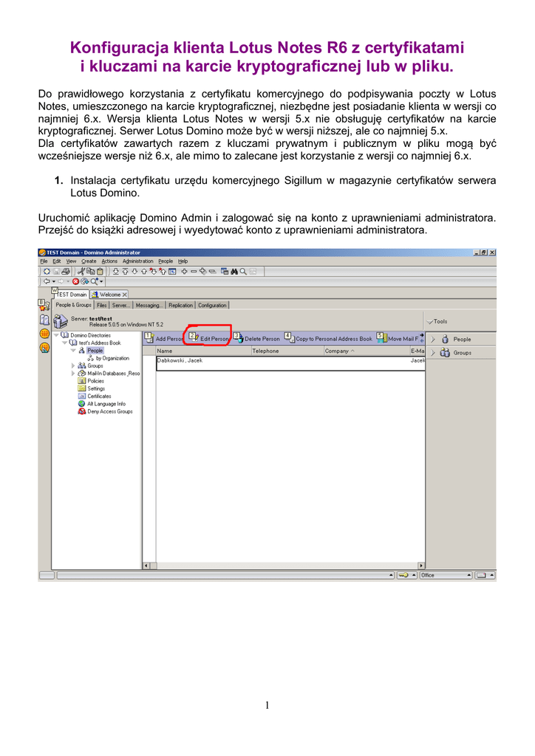Open the Administration menu
The height and width of the screenshot is (756, 535).
pyautogui.click(x=138, y=261)
